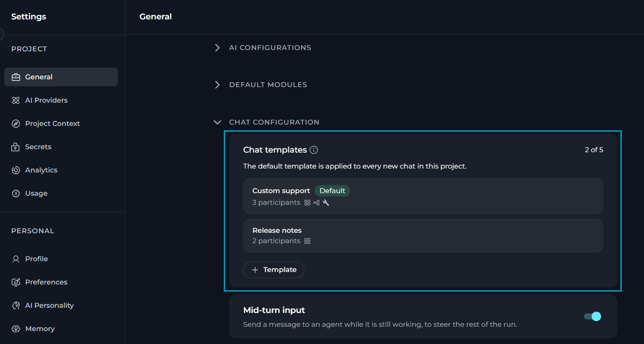Click the info icon beside Chat templates

click(314, 150)
